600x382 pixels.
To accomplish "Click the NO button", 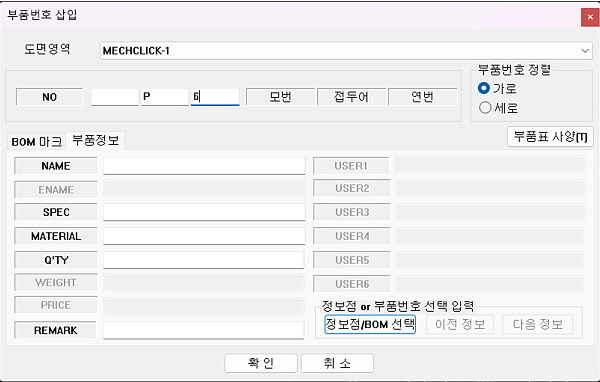I will click(x=49, y=97).
